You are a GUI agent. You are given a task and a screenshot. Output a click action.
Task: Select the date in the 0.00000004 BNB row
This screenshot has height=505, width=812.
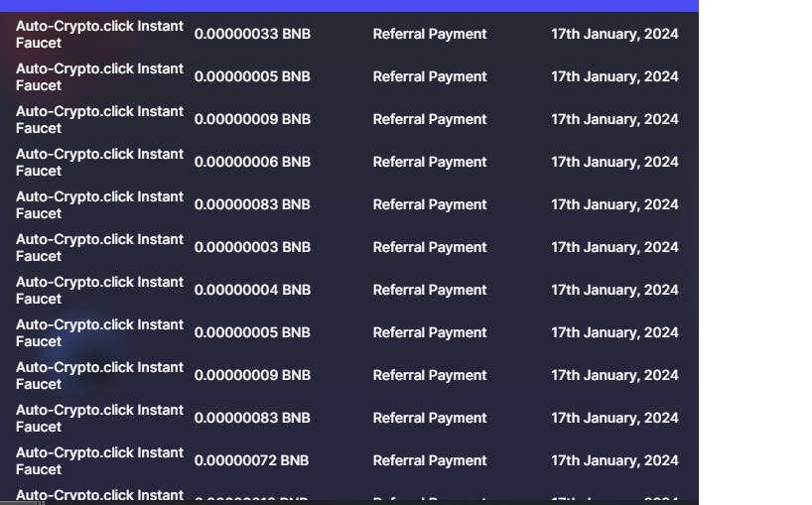click(614, 290)
